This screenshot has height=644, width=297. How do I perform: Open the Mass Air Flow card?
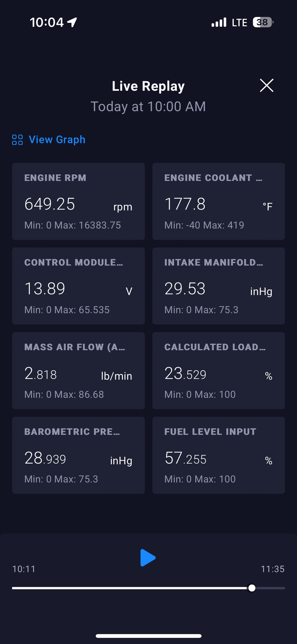click(78, 371)
